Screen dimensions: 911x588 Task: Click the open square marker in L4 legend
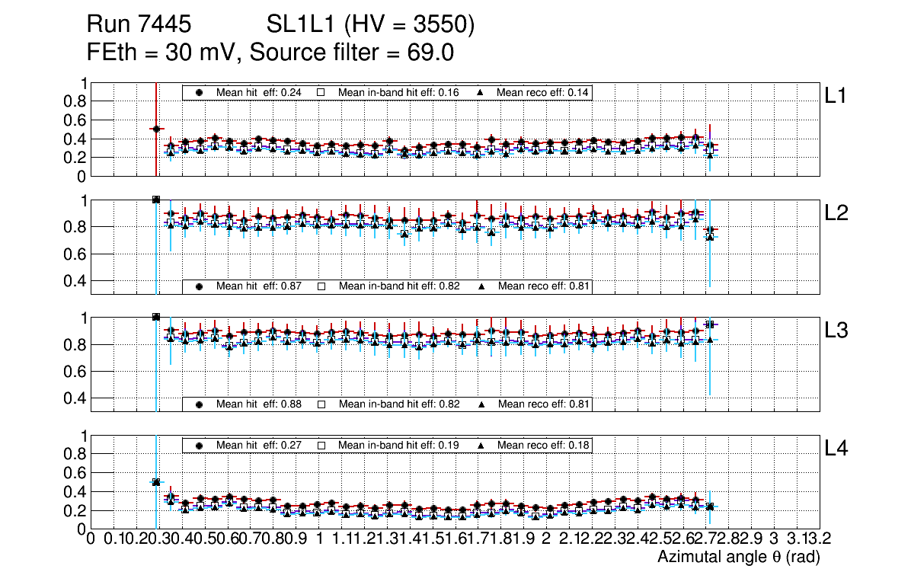pyautogui.click(x=321, y=445)
